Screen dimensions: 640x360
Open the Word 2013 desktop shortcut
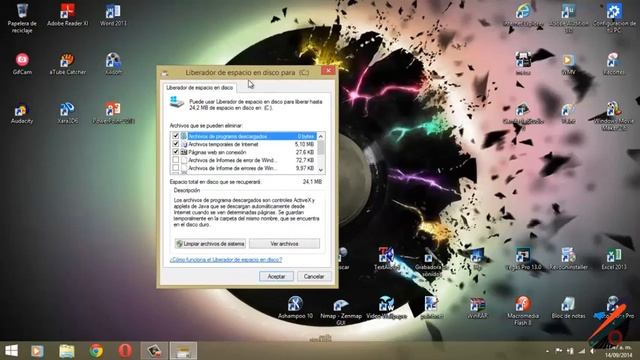113,15
